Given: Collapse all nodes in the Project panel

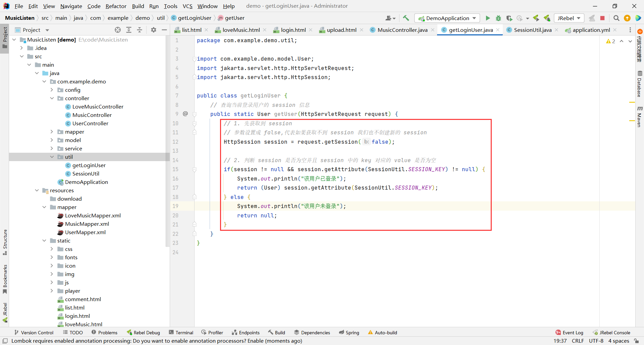Looking at the screenshot, I should click(140, 30).
